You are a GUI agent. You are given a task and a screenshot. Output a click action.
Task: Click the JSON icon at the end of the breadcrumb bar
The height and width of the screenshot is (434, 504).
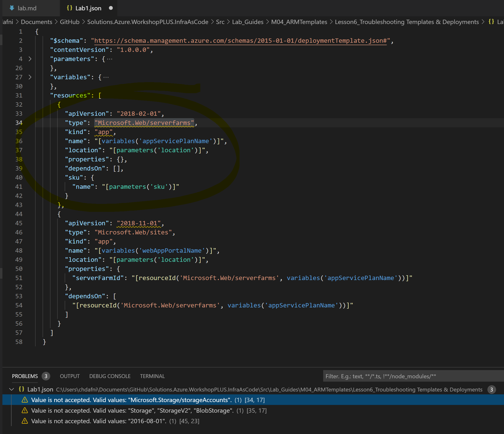tap(491, 22)
